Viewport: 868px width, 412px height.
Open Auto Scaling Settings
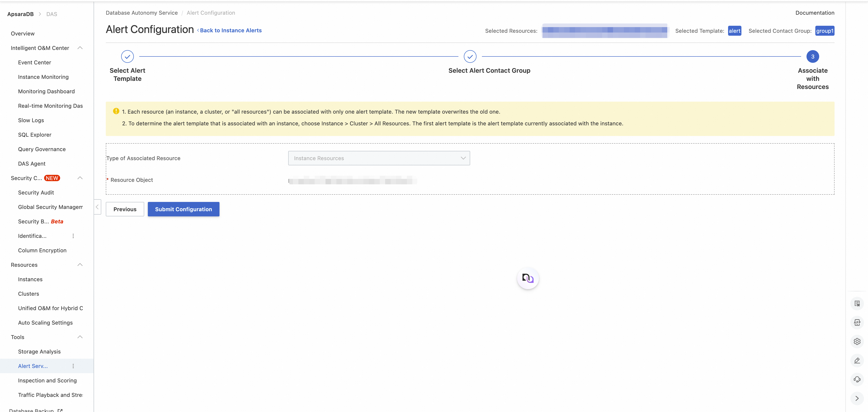point(45,323)
